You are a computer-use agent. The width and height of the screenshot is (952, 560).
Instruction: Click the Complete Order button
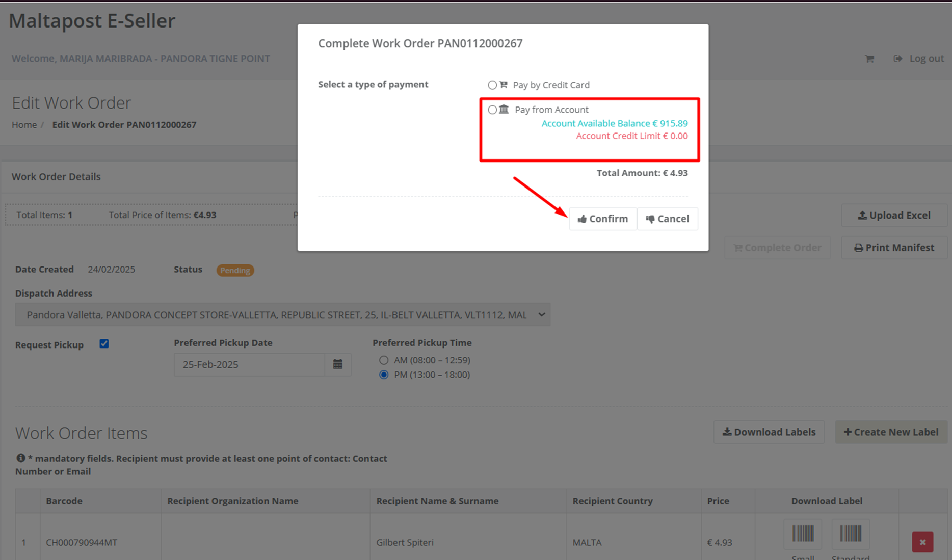(778, 248)
